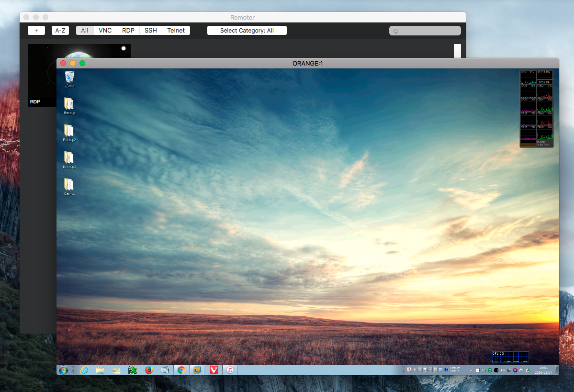Open iTunes from the remote taskbar
This screenshot has width=574, height=392.
tap(230, 370)
